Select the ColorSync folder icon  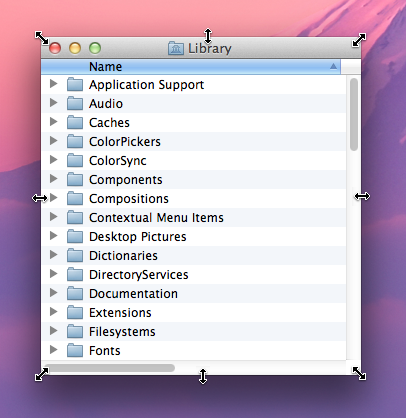tap(75, 160)
